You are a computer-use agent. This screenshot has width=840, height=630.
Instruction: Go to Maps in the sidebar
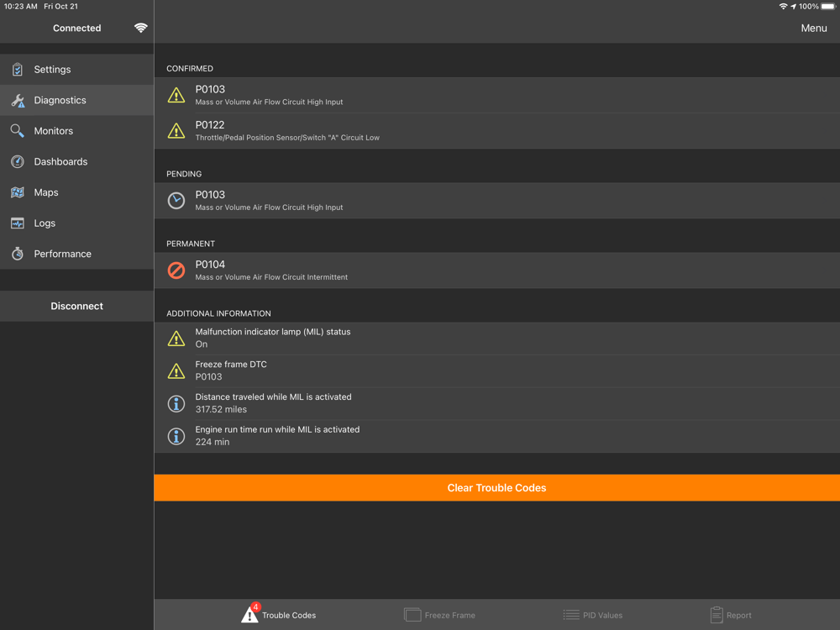[76, 192]
